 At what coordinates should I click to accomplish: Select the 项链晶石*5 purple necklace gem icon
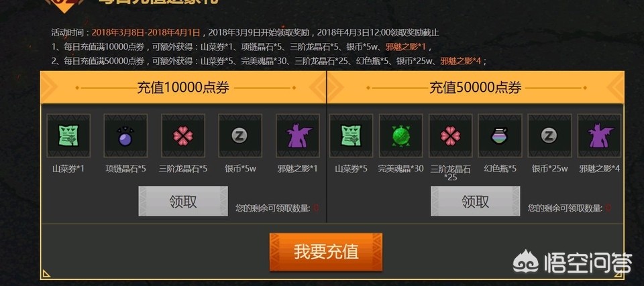point(125,136)
